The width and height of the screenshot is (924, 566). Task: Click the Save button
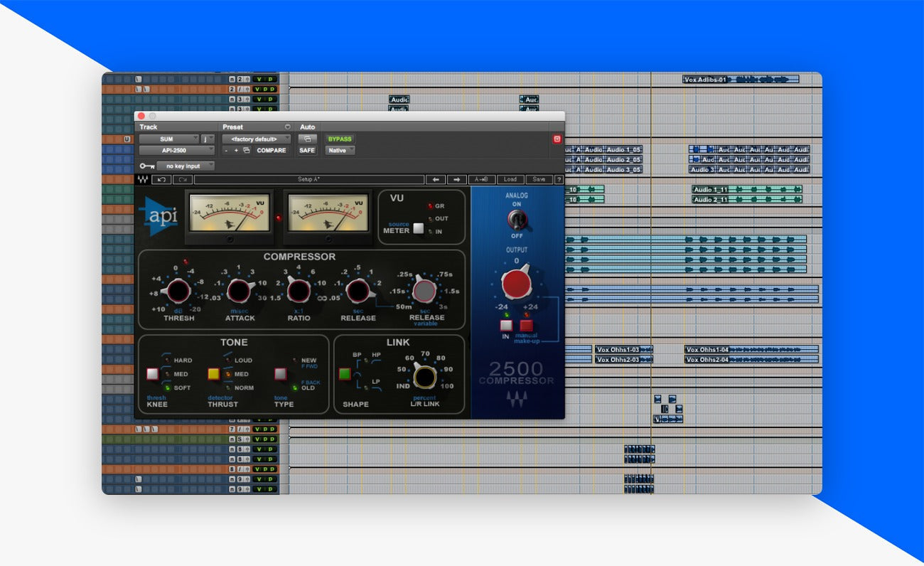tap(539, 180)
